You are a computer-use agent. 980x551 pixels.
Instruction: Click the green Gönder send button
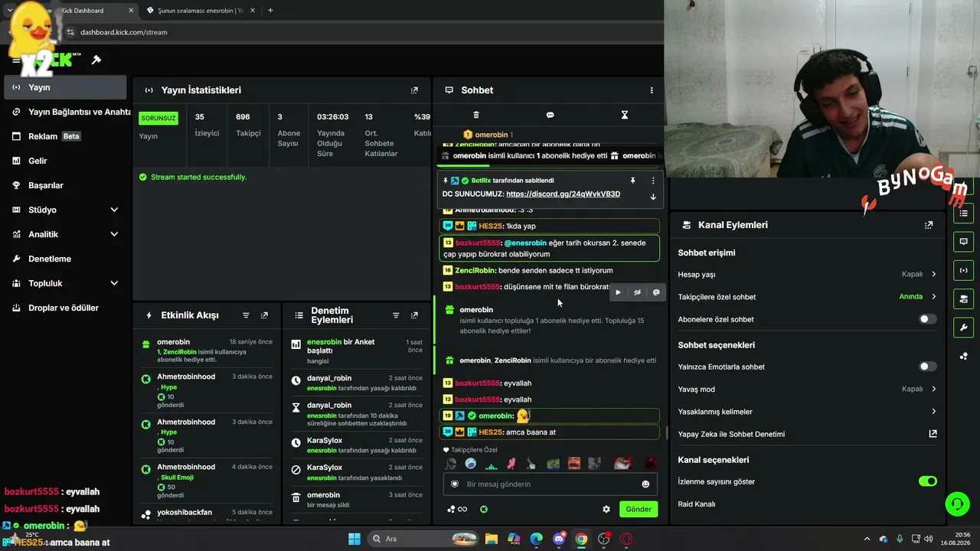tap(639, 509)
